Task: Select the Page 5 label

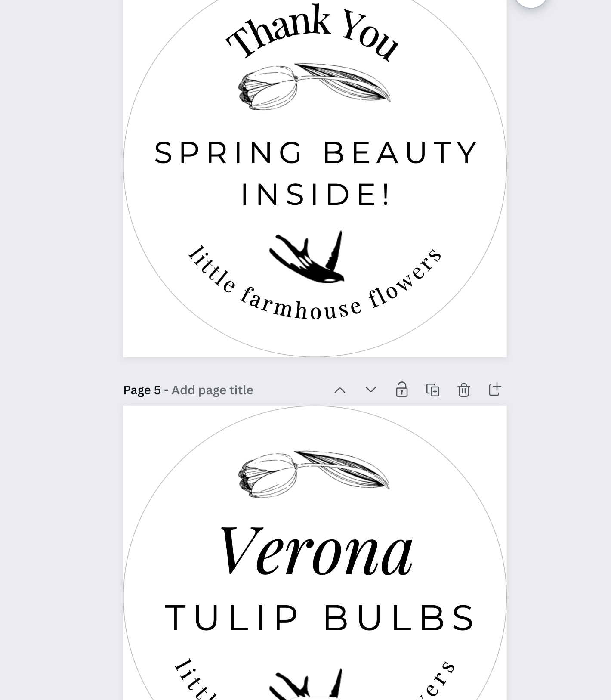Action: [x=142, y=390]
